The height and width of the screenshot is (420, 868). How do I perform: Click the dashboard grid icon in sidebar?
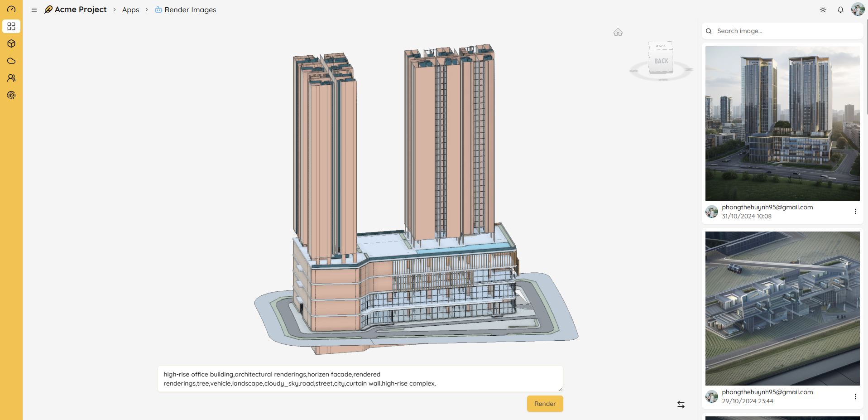coord(11,26)
